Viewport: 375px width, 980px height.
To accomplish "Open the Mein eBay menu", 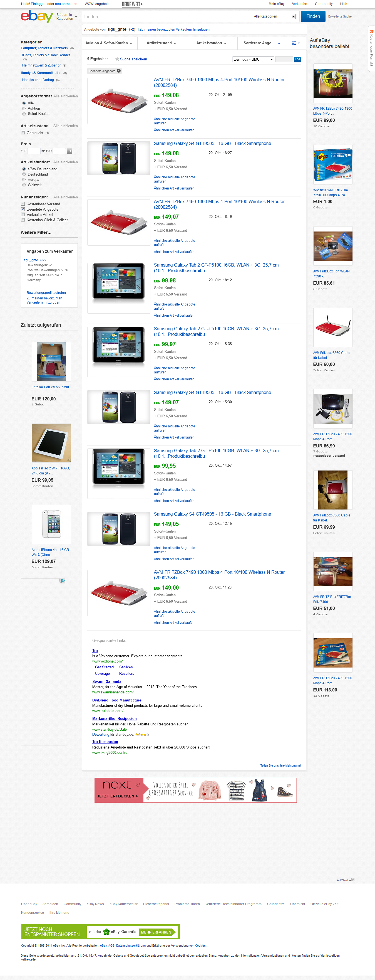I will 276,4.
